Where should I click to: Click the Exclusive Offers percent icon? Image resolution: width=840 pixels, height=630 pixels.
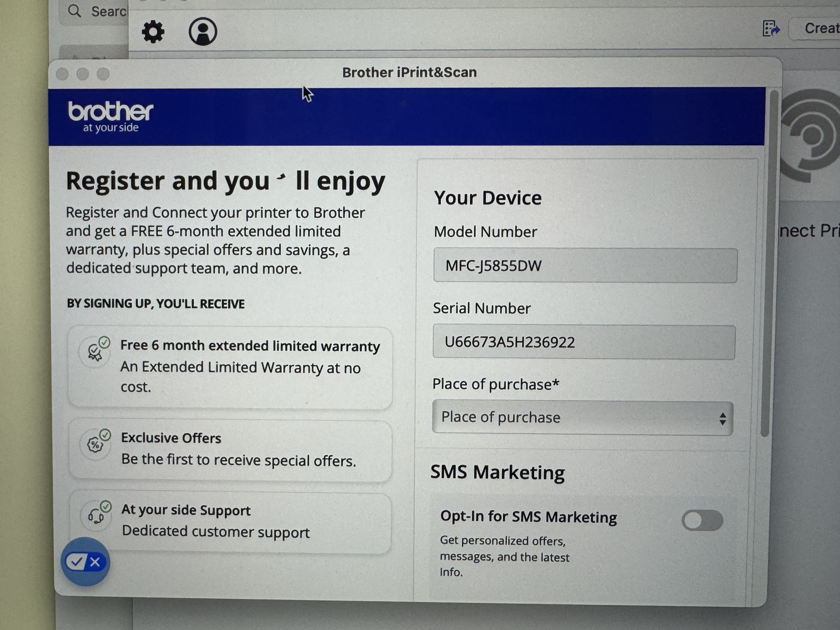96,444
